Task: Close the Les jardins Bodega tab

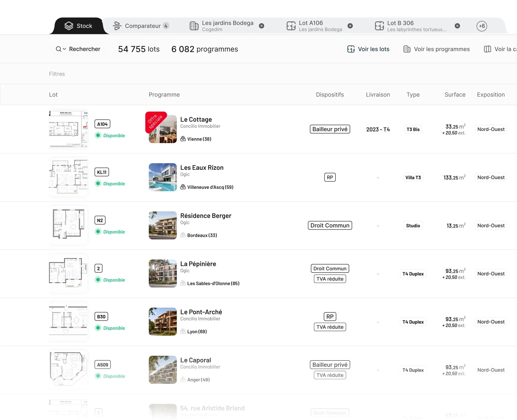Action: click(261, 26)
